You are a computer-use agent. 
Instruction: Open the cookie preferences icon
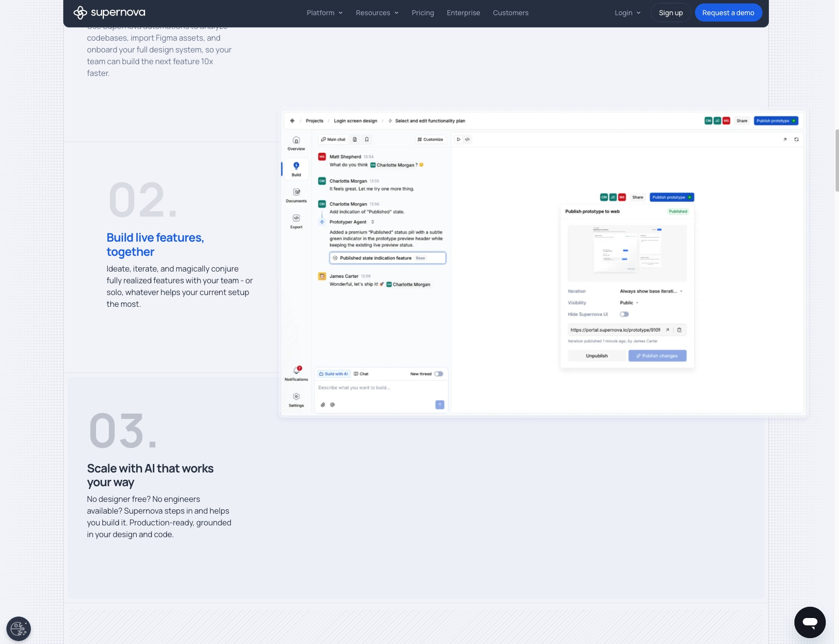[19, 629]
